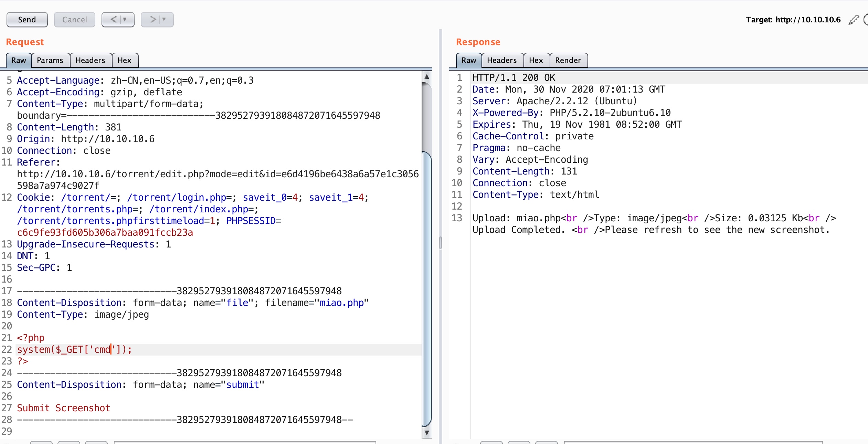Select the response Raw tab
868x444 pixels.
(469, 60)
